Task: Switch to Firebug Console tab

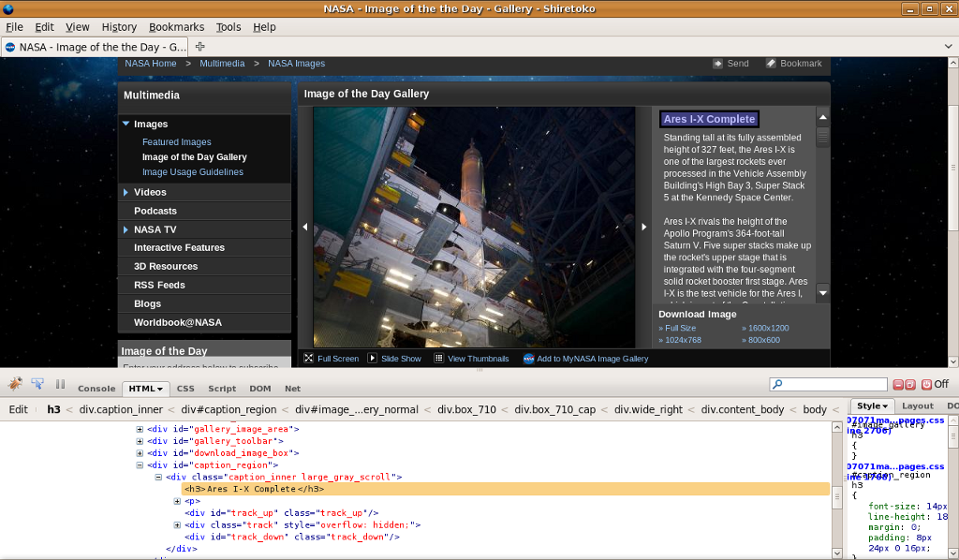Action: point(96,389)
